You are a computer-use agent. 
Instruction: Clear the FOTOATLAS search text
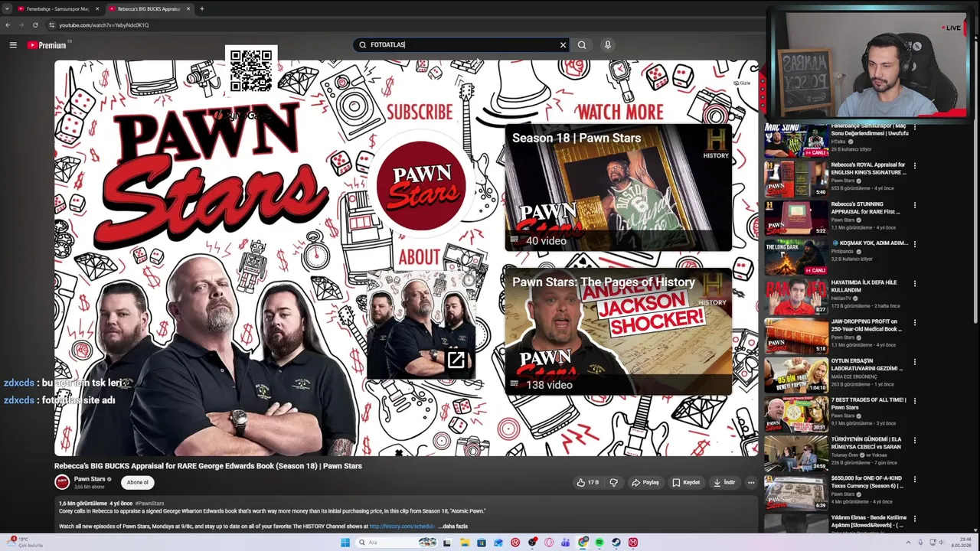(x=563, y=45)
